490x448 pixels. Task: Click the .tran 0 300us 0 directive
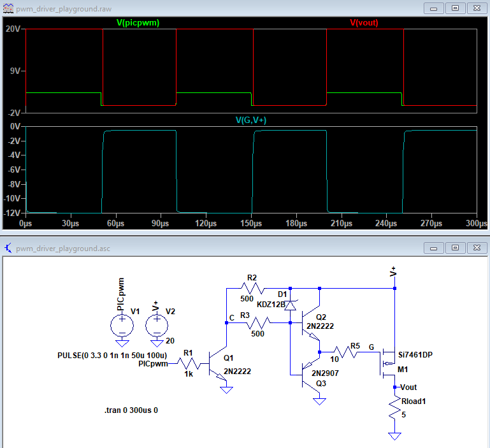coord(131,410)
